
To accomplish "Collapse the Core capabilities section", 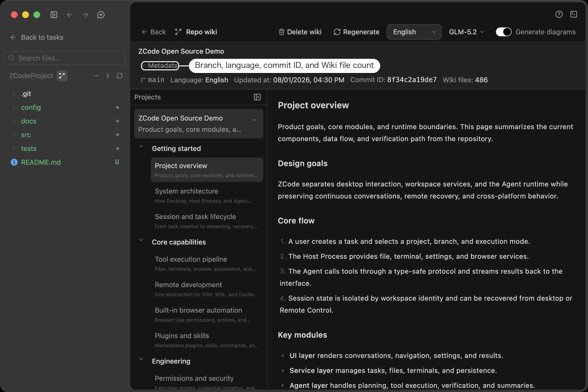I will click(x=141, y=240).
